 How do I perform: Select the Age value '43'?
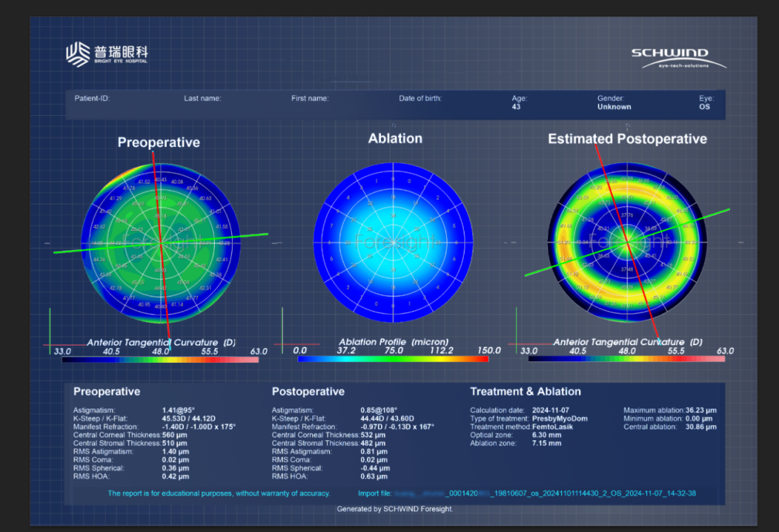516,107
